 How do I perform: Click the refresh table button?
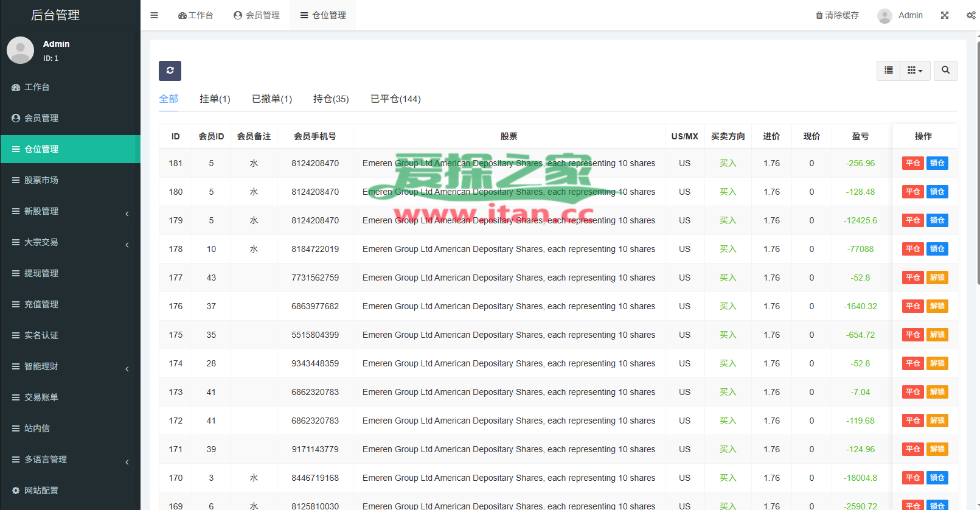tap(170, 71)
